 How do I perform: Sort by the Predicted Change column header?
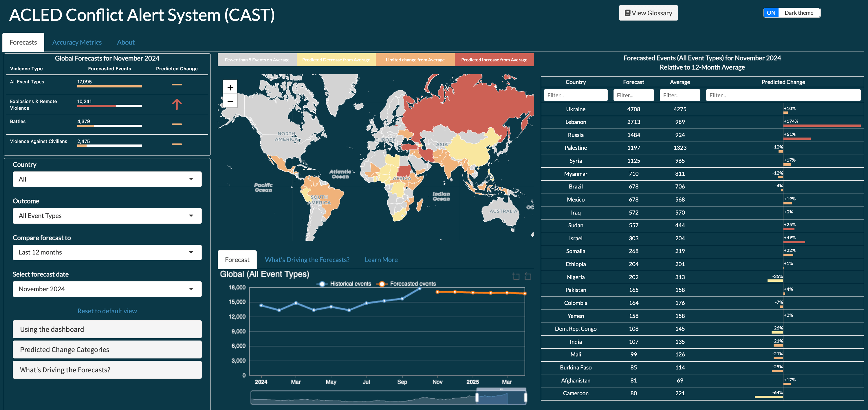pos(783,82)
